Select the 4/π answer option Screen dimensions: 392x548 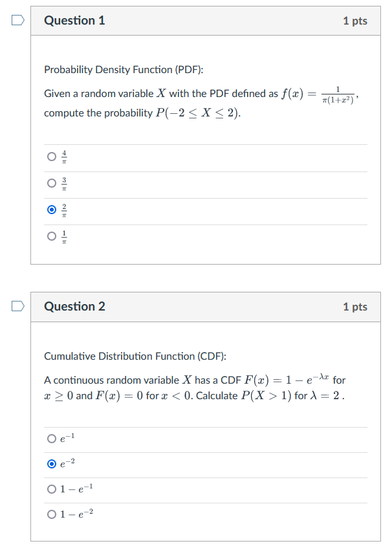click(x=52, y=155)
